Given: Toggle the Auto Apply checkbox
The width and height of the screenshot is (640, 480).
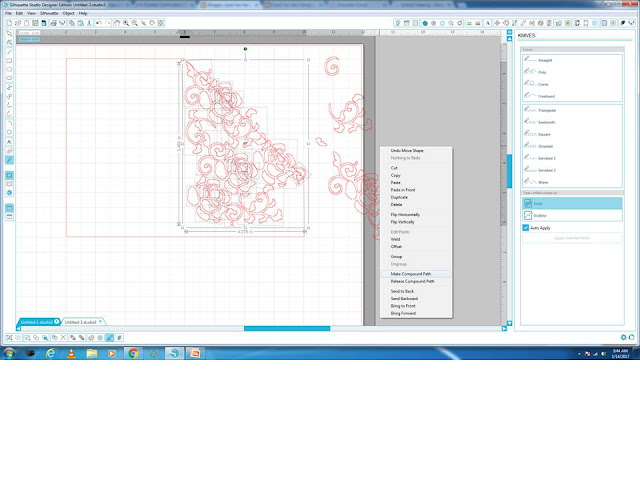Looking at the screenshot, I should 526,228.
